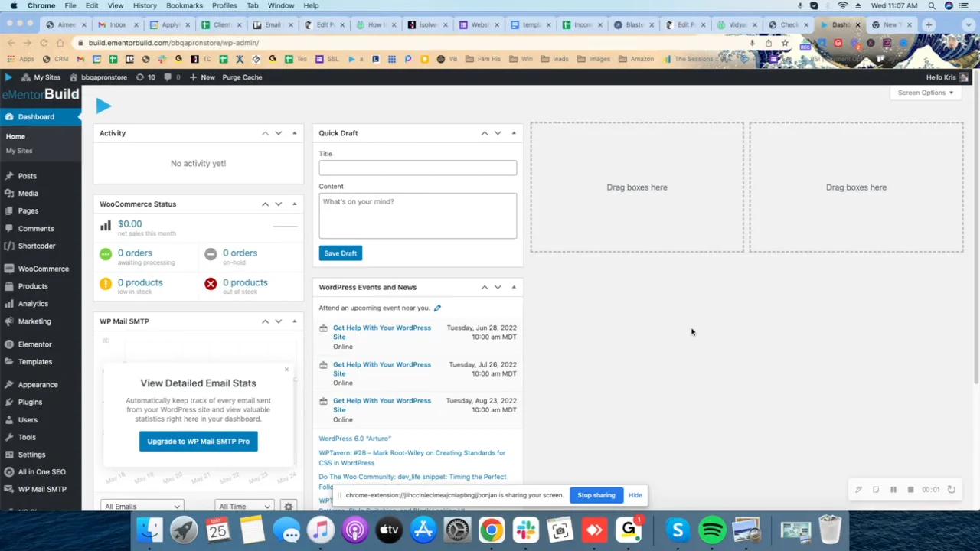The height and width of the screenshot is (551, 980).
Task: Open Plugins in the sidebar
Action: click(30, 402)
